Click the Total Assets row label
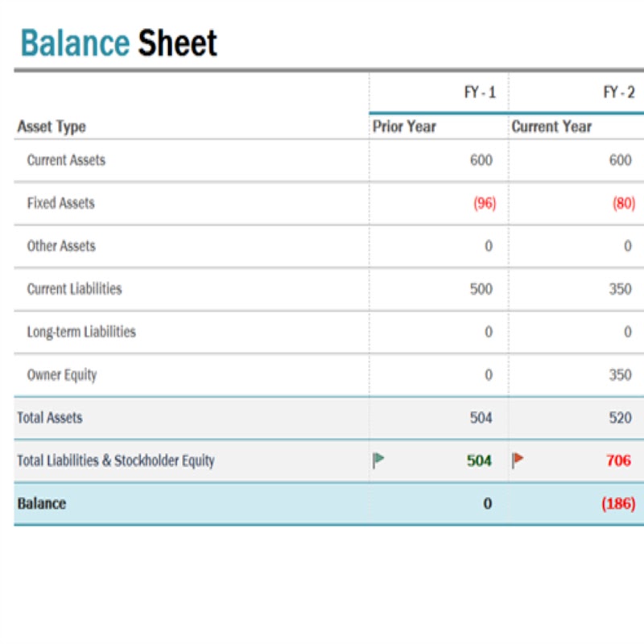 tap(50, 418)
